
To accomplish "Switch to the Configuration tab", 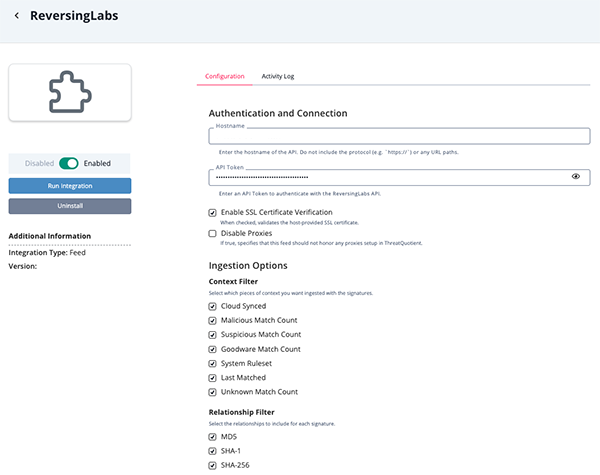I will (x=225, y=76).
